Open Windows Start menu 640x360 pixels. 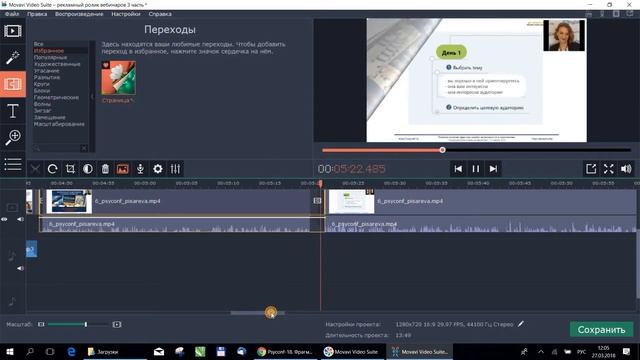[9, 352]
